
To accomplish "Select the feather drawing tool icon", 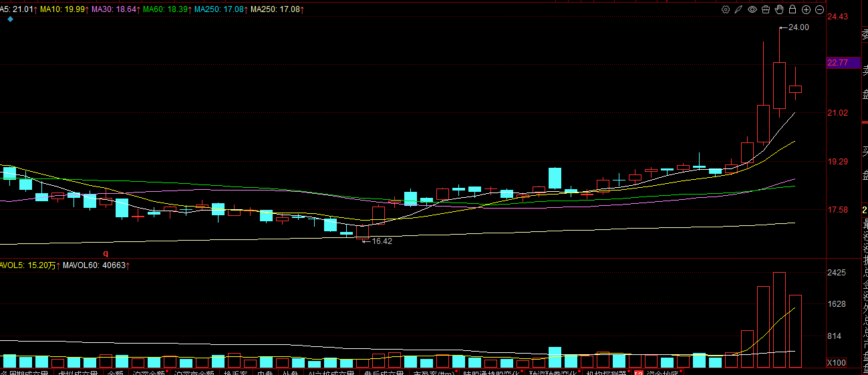I will coord(739,9).
